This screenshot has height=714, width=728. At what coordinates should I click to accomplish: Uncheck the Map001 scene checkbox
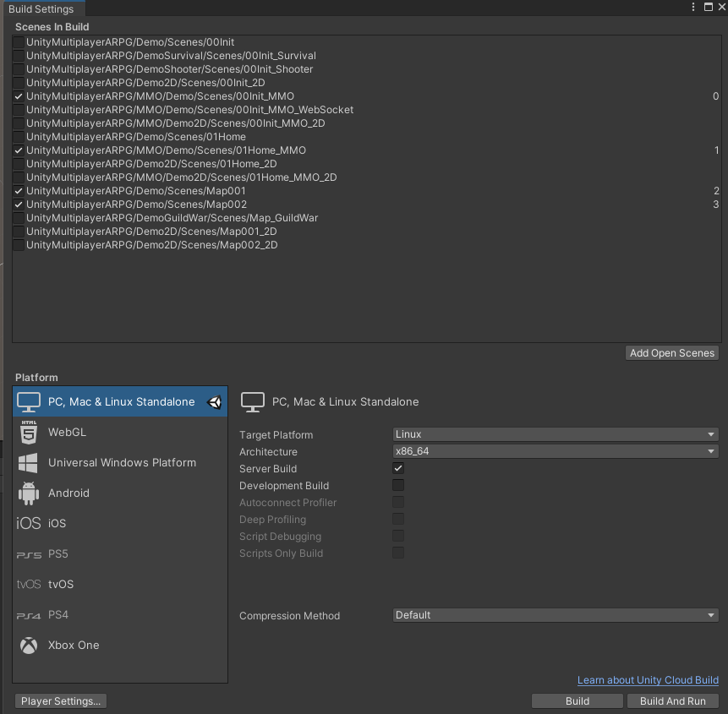(x=18, y=191)
